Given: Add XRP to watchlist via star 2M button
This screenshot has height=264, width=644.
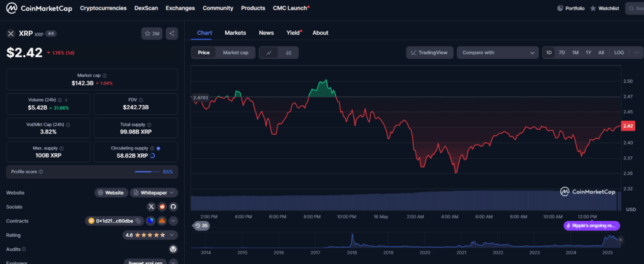Looking at the screenshot, I should tap(152, 34).
